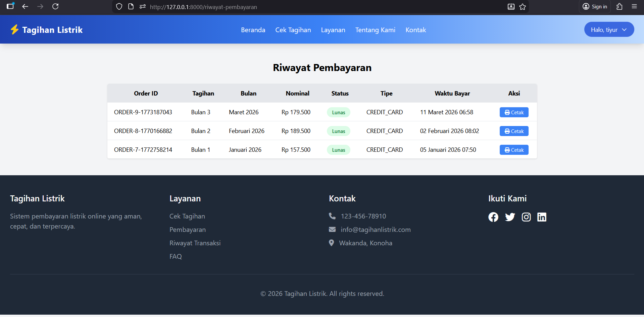Open the FAQ footer link
Image resolution: width=644 pixels, height=317 pixels.
176,256
